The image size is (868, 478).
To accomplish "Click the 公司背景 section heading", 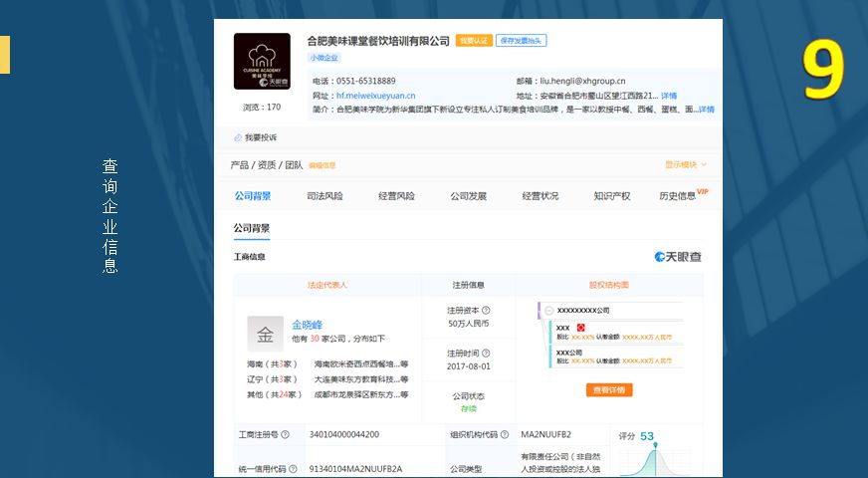I will [251, 228].
